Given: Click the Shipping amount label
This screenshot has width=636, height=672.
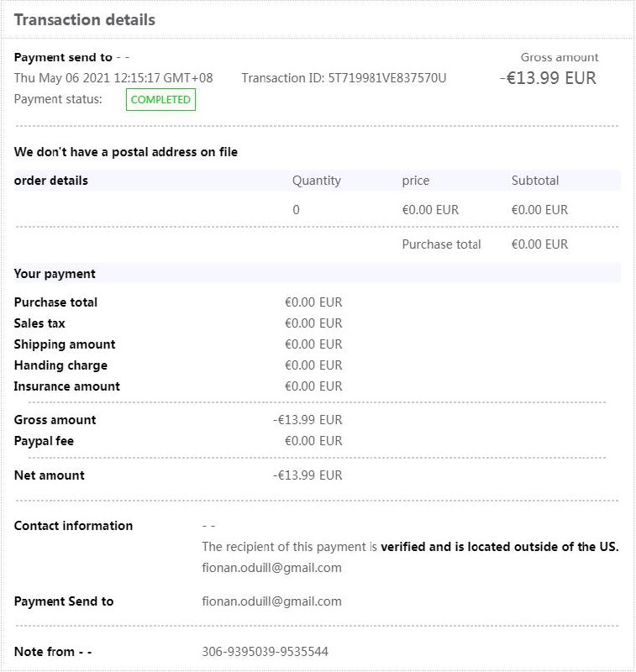Looking at the screenshot, I should tap(65, 344).
